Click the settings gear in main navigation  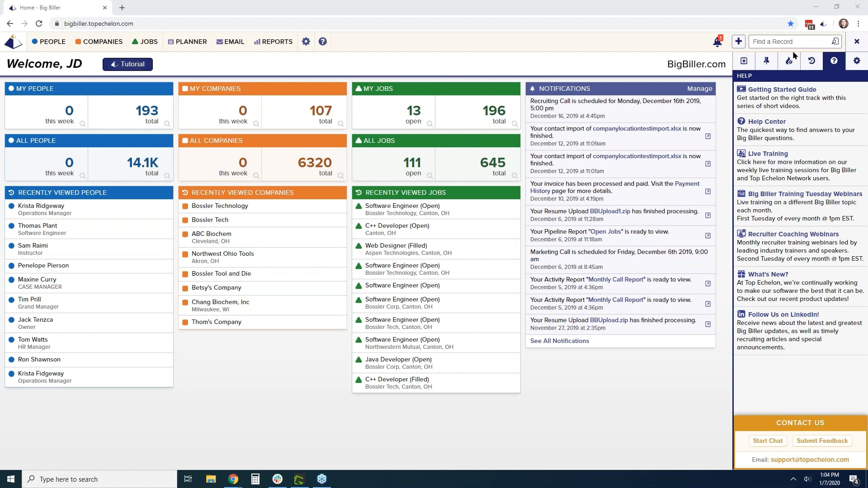click(306, 42)
